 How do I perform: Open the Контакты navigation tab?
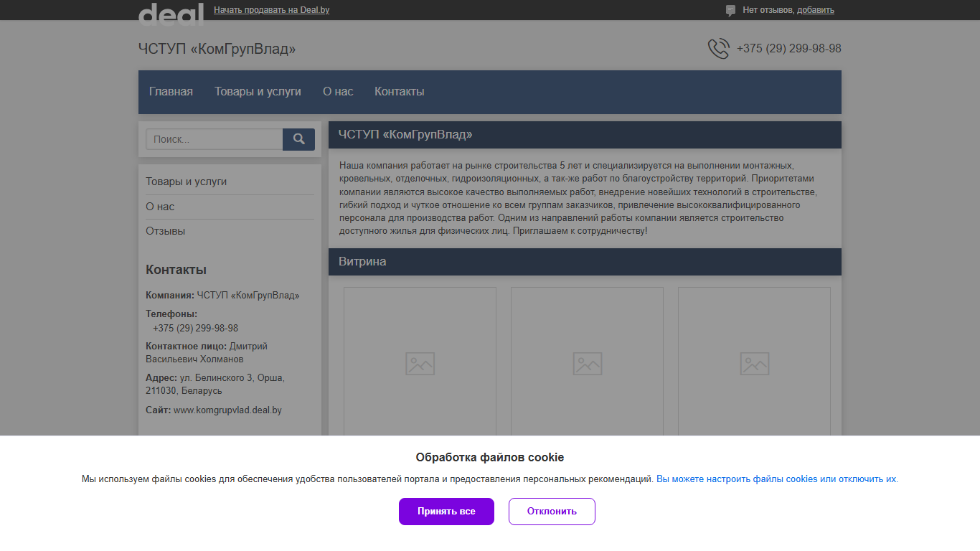click(x=400, y=92)
